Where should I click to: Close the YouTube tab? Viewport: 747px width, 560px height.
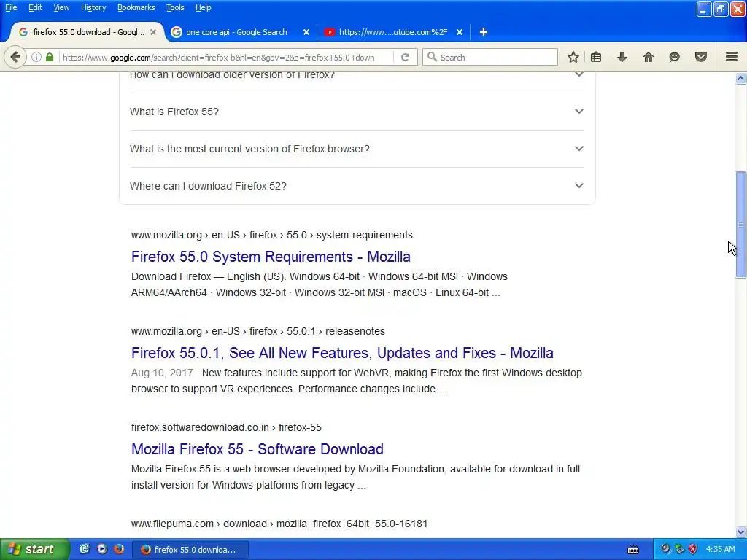[460, 32]
